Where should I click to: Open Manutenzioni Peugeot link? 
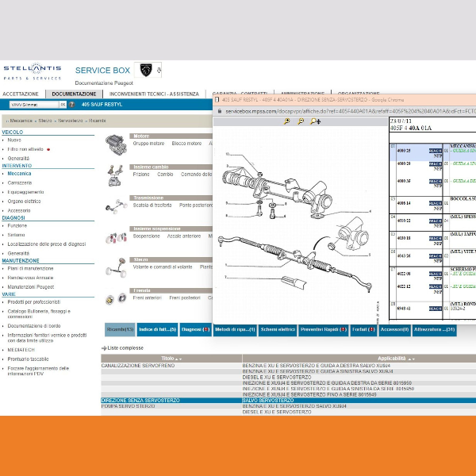(31, 287)
